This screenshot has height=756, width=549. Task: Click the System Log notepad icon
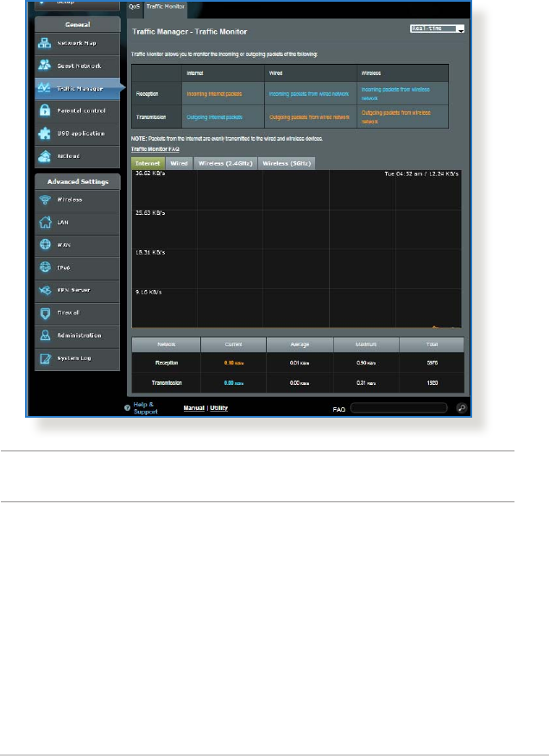click(45, 358)
